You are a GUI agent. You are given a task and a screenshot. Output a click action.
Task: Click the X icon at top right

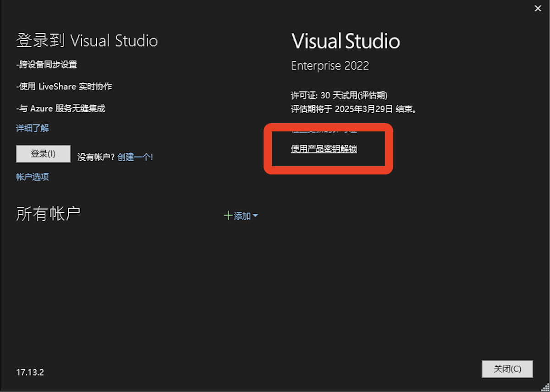point(538,8)
